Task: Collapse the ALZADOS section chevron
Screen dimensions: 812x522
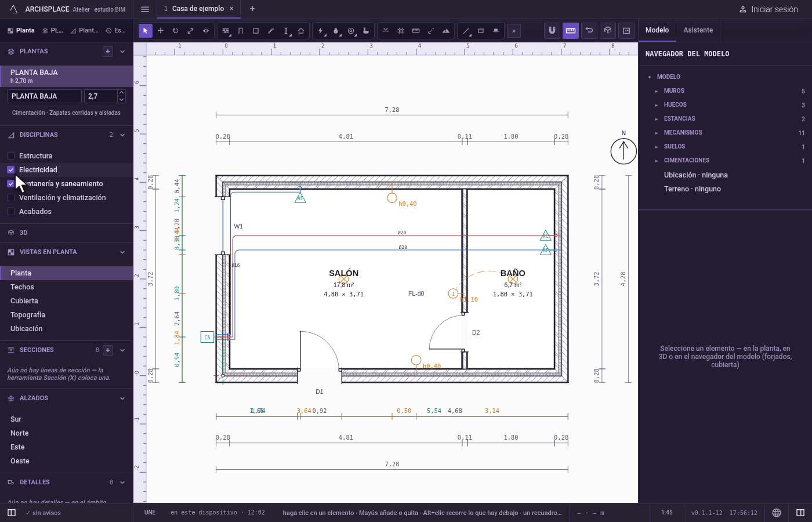Action: click(122, 398)
